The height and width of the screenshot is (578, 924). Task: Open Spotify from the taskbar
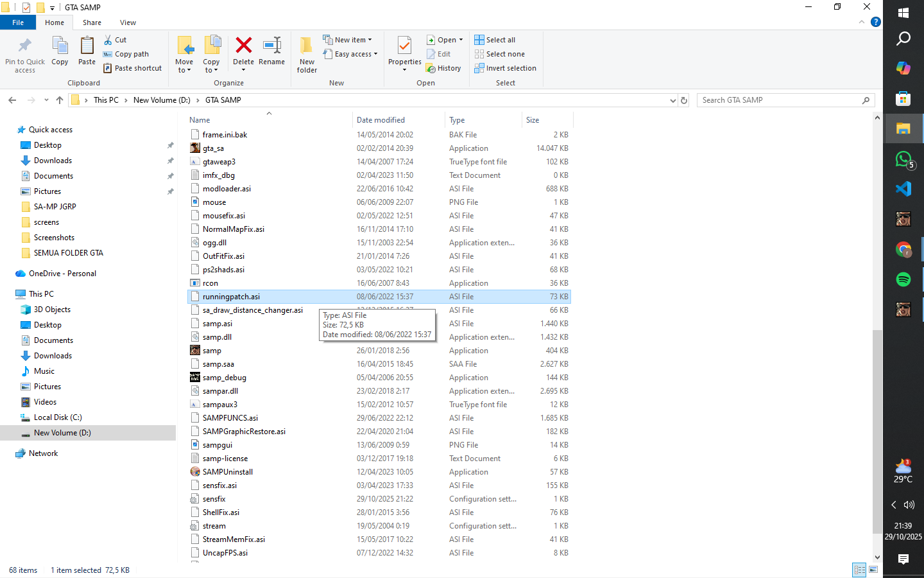coord(903,279)
